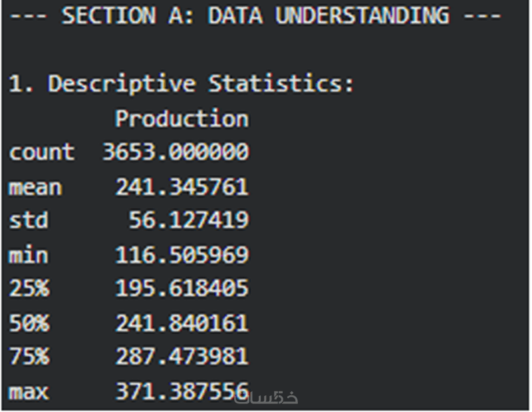532x412 pixels.
Task: Click the max row label
Action: click(28, 392)
